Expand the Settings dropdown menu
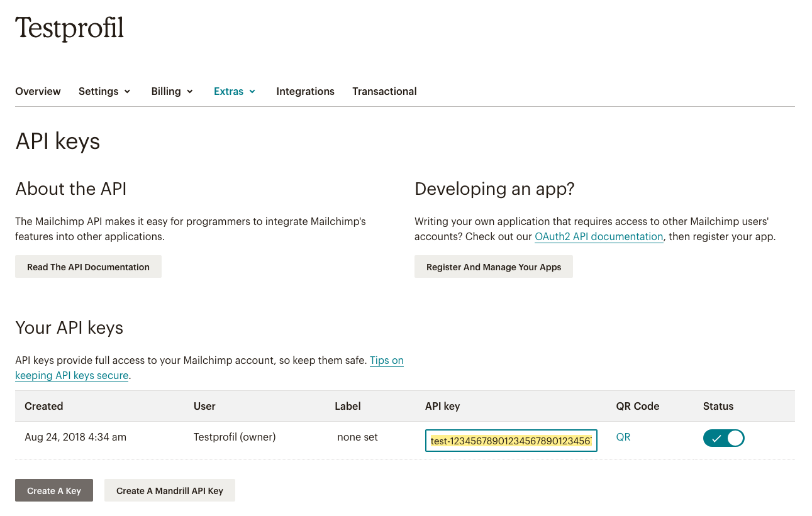 tap(104, 91)
